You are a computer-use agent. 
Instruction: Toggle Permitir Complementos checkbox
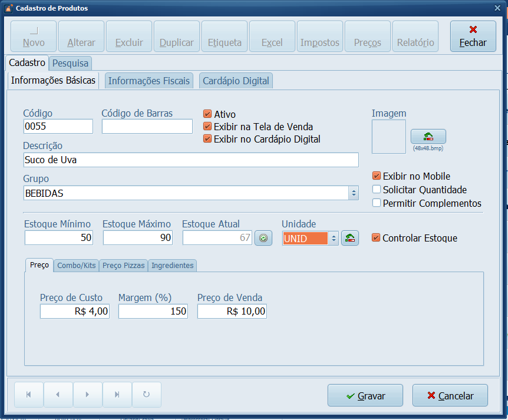coord(377,203)
